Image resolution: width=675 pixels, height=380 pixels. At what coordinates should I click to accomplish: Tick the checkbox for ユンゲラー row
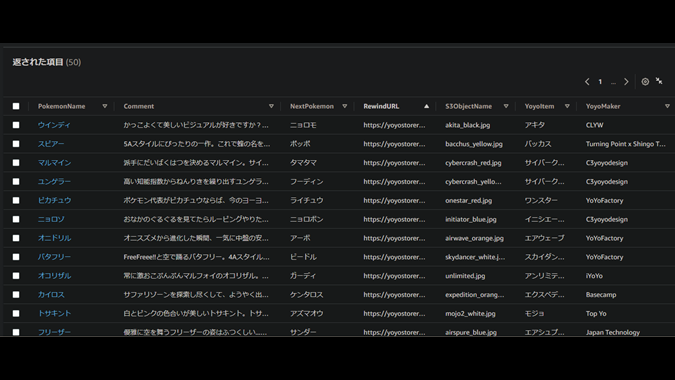[x=16, y=182]
